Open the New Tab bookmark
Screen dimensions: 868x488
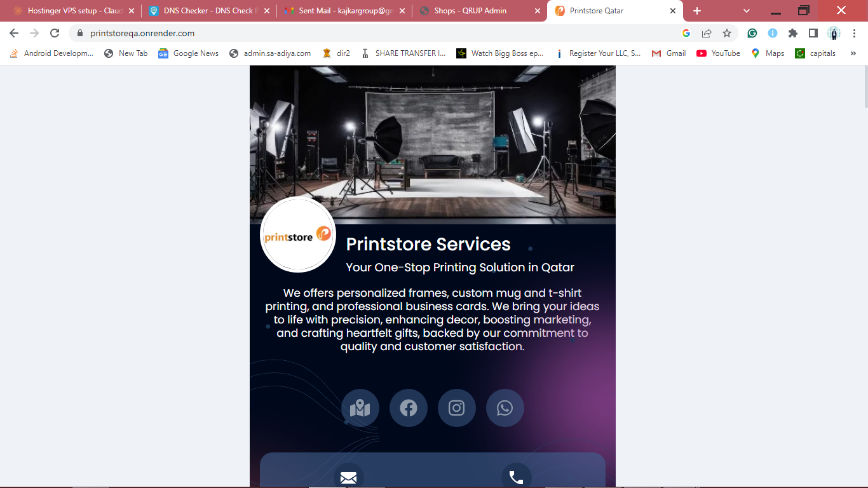126,53
